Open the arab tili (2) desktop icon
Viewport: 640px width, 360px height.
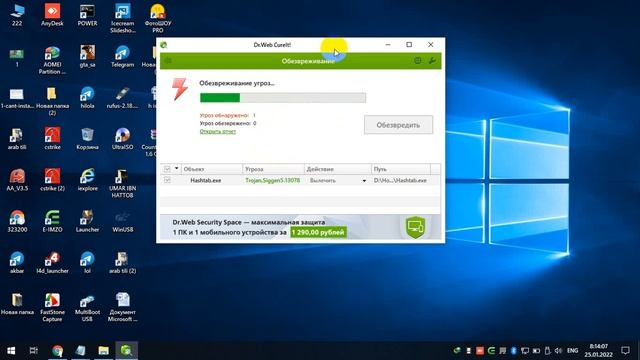coord(122,263)
